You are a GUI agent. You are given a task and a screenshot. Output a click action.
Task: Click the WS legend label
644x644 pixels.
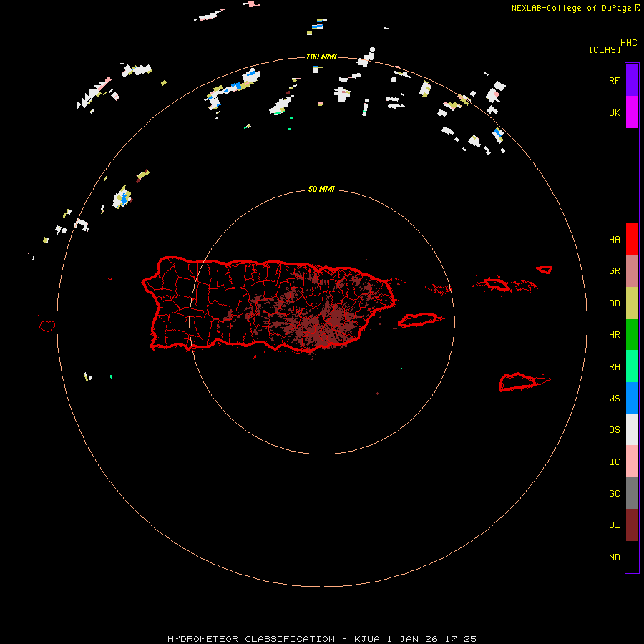(x=614, y=399)
